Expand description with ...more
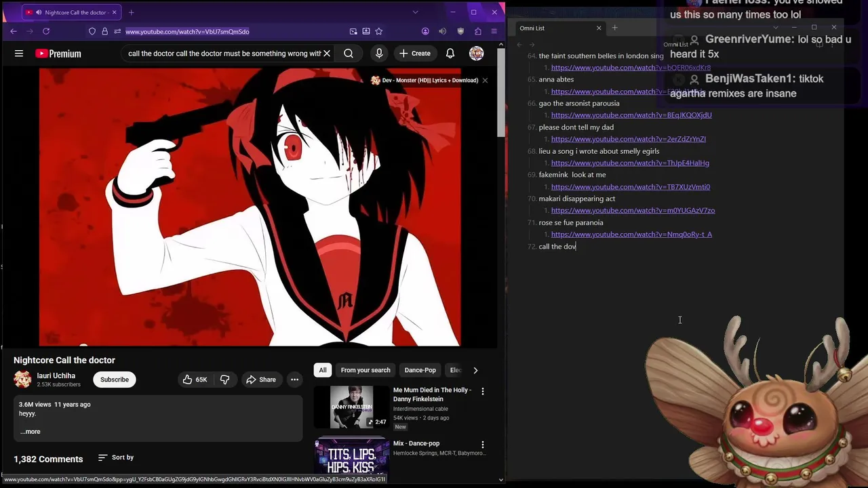The height and width of the screenshot is (488, 868). 30,432
